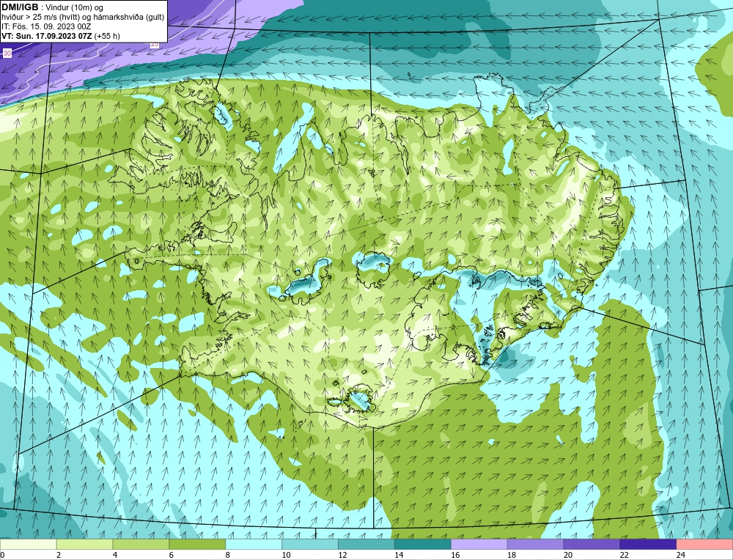Click the 18–20 m/s violet legend swatch
Image resolution: width=733 pixels, height=560 pixels.
point(535,545)
